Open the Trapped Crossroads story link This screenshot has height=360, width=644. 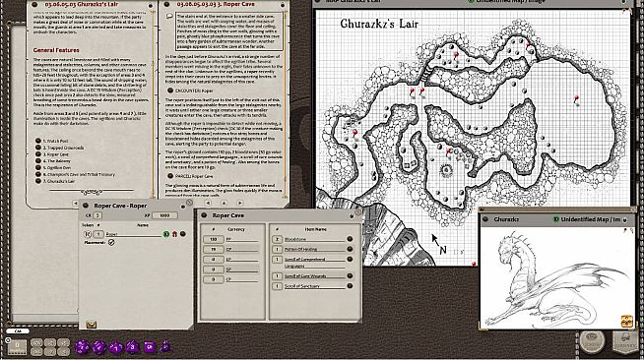coord(37,148)
